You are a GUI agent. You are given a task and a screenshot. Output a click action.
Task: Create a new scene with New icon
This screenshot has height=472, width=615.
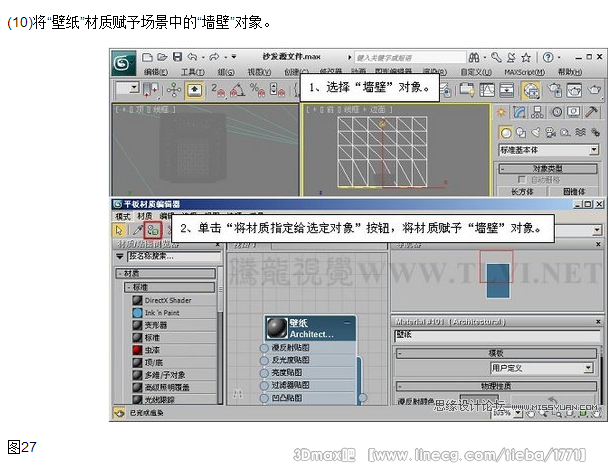(x=147, y=57)
